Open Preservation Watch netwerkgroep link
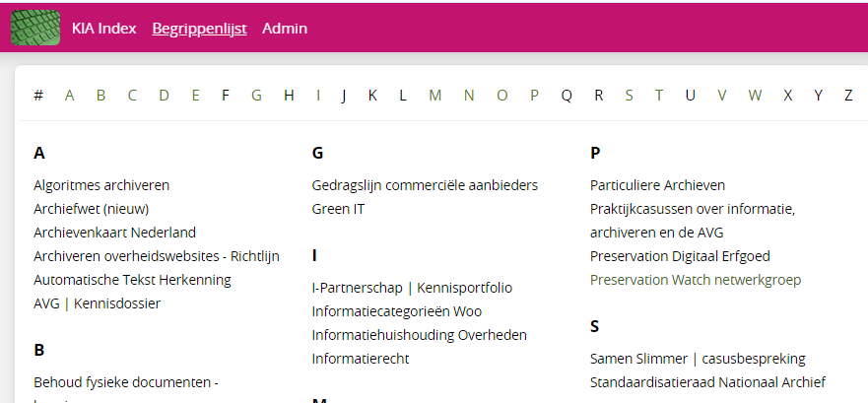This screenshot has width=868, height=403. 696,280
